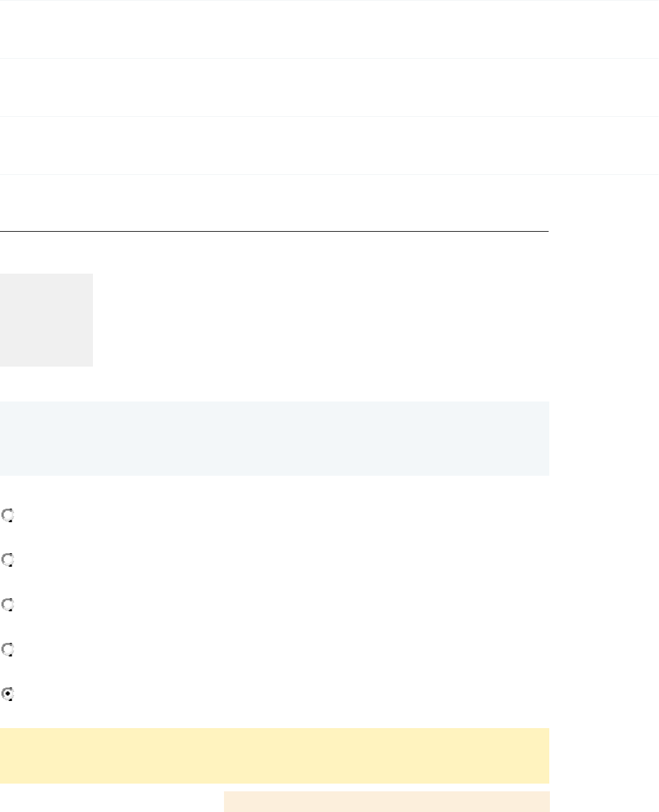Click inside the light blue panel
659x812 pixels.
coord(274,438)
